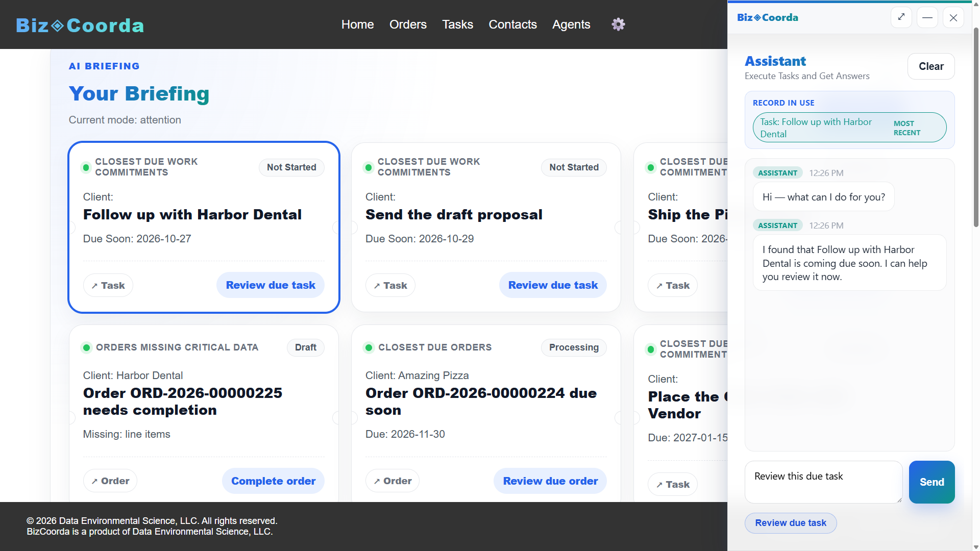The height and width of the screenshot is (551, 980).
Task: Open the Tasks menu
Action: (457, 24)
